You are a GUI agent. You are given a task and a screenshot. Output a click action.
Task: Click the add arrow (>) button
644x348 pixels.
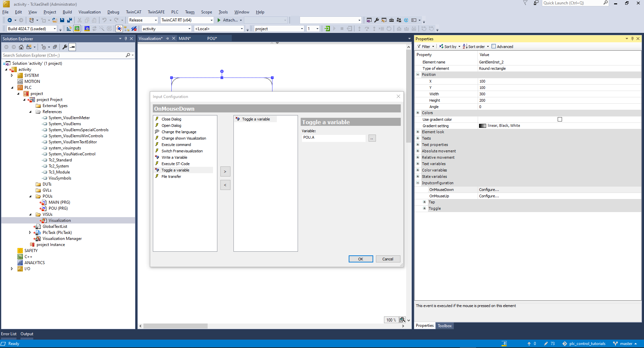coord(225,171)
